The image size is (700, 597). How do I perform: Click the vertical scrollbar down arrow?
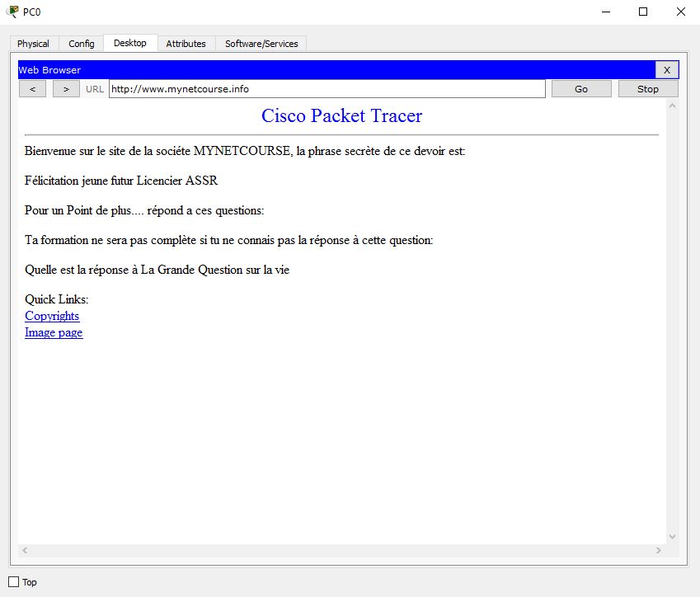coord(672,537)
